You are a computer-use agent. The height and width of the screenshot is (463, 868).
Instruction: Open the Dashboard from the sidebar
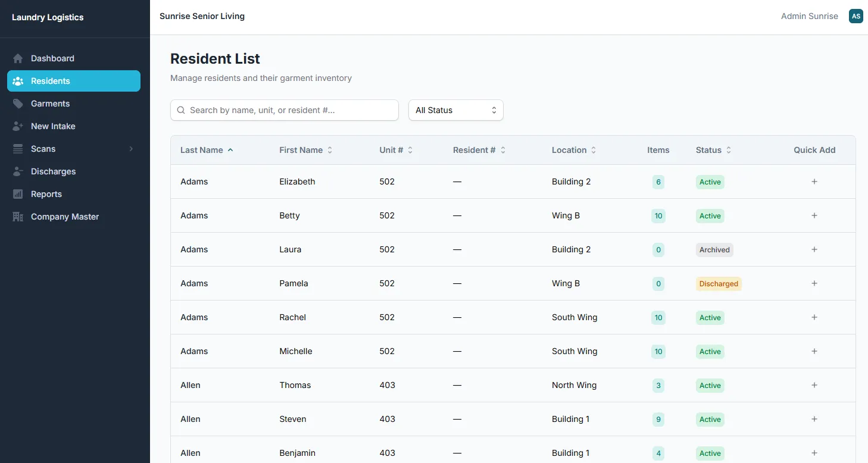(52, 58)
